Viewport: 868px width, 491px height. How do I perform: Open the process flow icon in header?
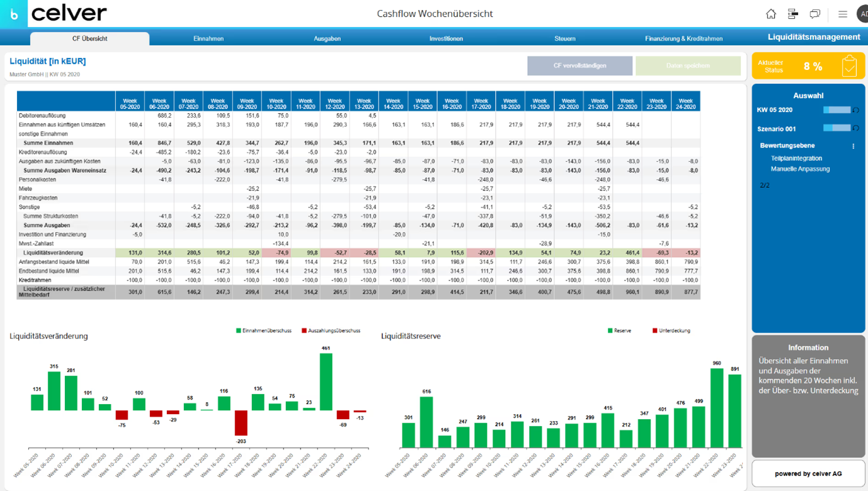click(x=793, y=14)
